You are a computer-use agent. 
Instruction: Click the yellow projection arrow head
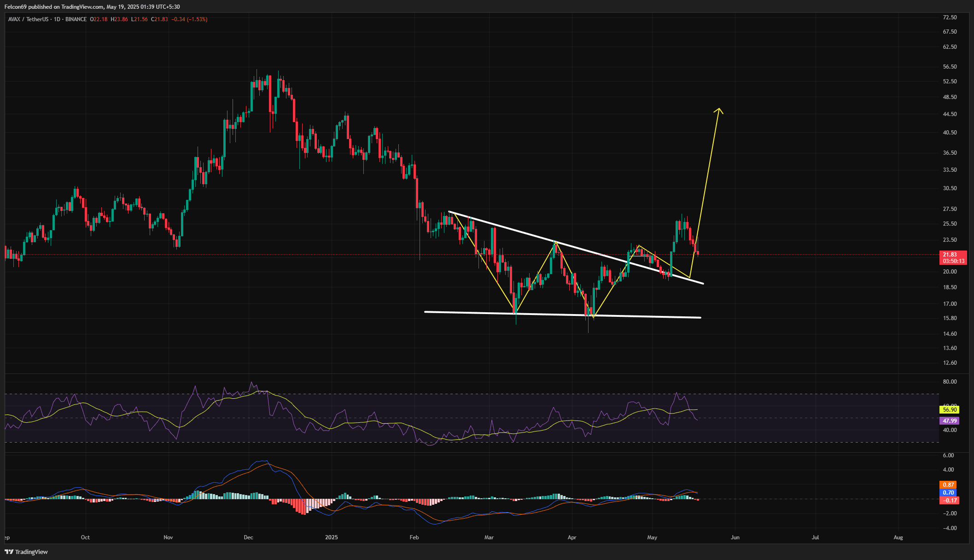pyautogui.click(x=719, y=110)
